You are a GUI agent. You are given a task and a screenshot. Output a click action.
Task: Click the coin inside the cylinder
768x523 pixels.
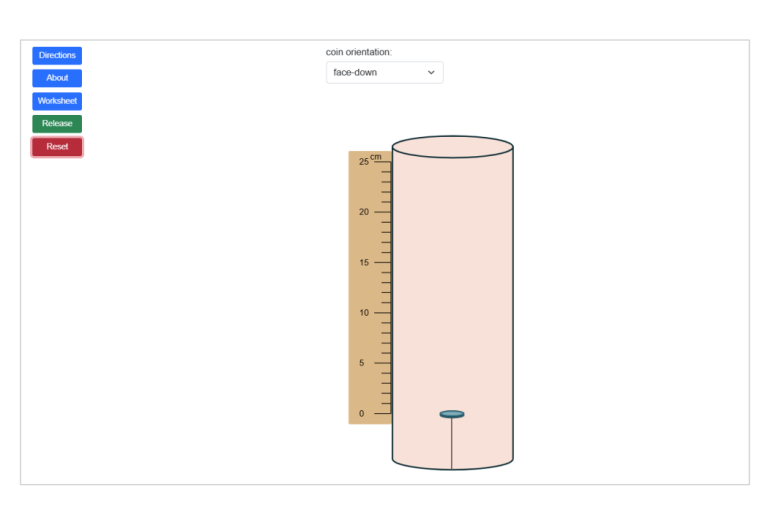coord(452,414)
